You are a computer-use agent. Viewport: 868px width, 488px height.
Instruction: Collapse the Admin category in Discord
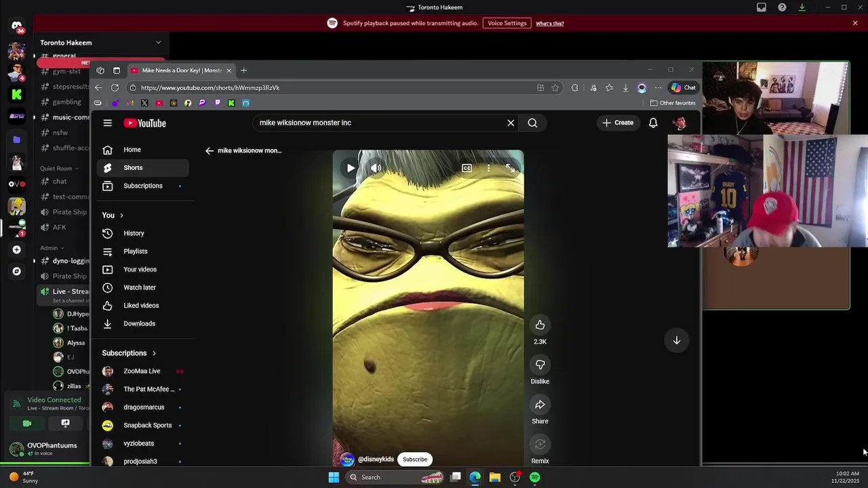pyautogui.click(x=52, y=248)
